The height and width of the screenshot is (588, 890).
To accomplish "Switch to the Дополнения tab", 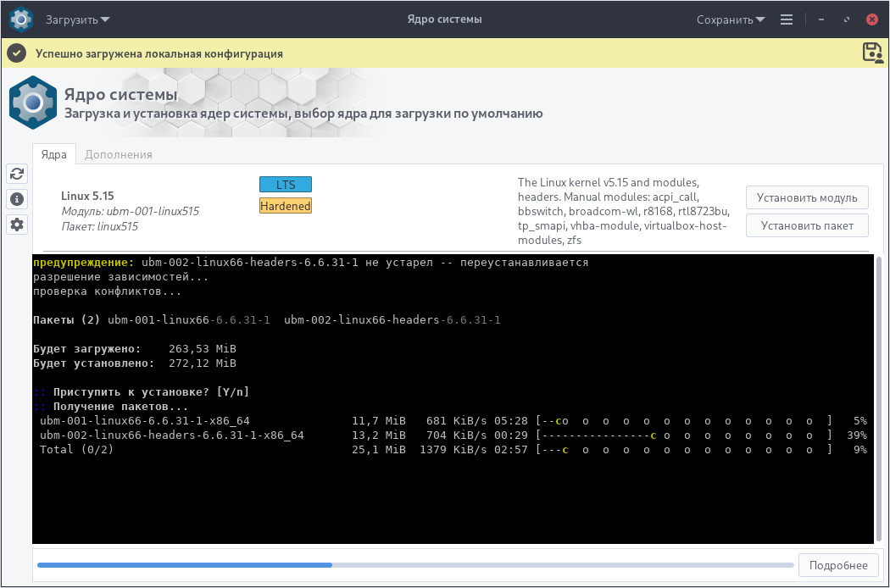I will 118,154.
